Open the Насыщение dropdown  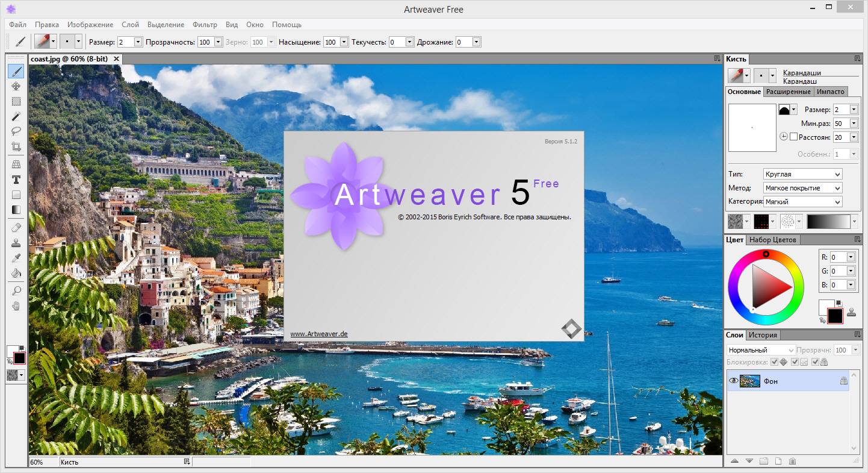pyautogui.click(x=344, y=42)
